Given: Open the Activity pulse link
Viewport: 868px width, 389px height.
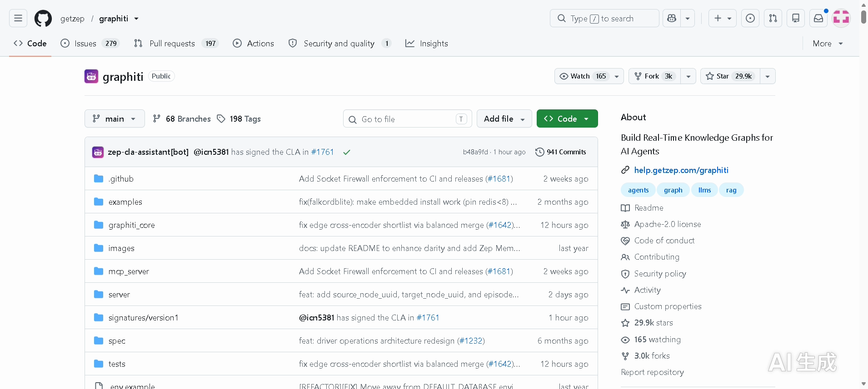Looking at the screenshot, I should tap(641, 290).
